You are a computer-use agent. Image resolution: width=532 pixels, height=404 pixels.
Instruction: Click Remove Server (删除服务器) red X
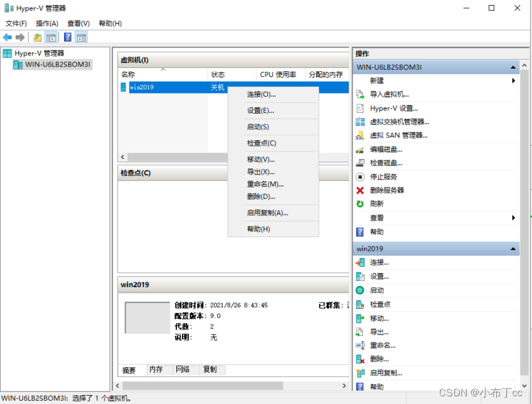pos(360,190)
